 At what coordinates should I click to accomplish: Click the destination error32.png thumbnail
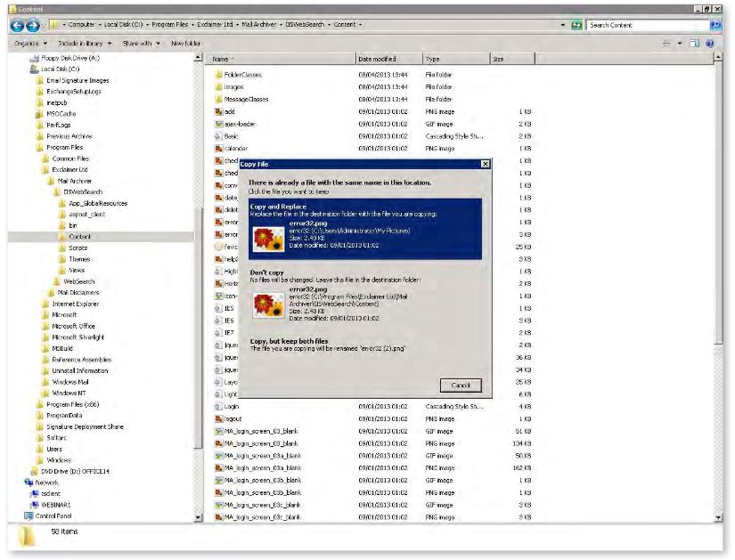click(268, 305)
